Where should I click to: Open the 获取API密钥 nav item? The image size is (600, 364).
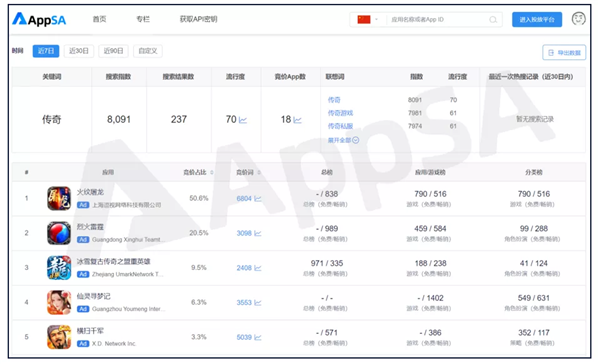[199, 19]
